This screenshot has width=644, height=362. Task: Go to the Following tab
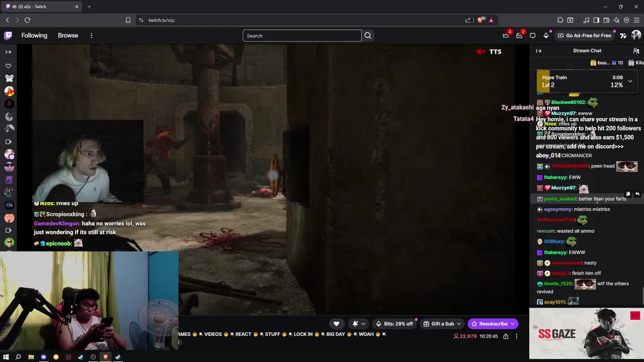pos(34,36)
